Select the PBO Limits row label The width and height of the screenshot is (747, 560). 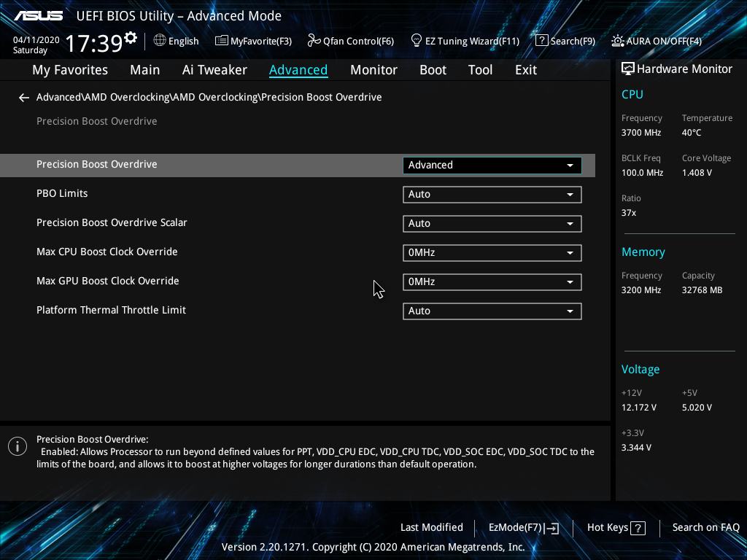point(62,193)
